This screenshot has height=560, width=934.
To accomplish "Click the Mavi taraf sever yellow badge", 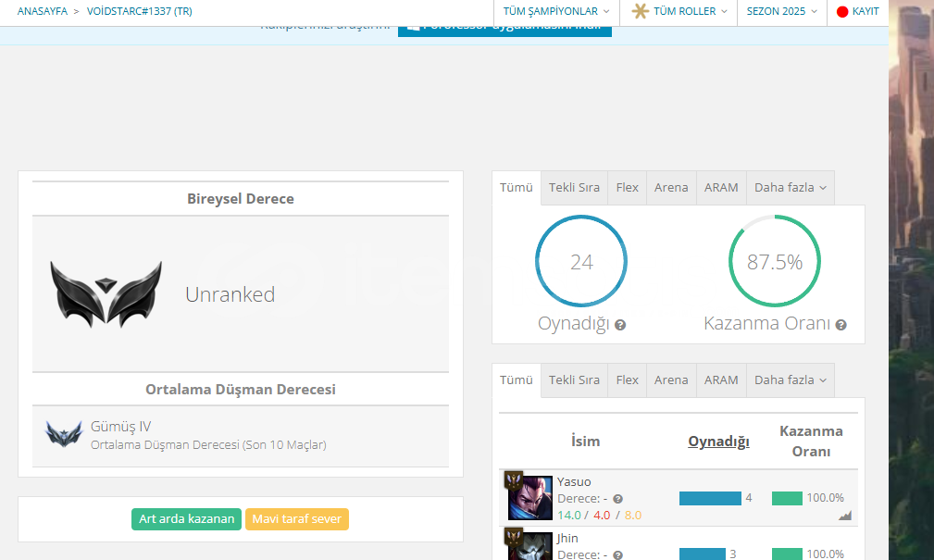I will click(296, 519).
